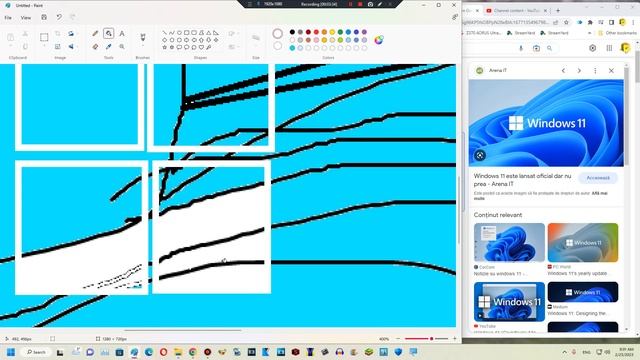
Task: Go to next image in Arena IT panel
Action: [579, 71]
